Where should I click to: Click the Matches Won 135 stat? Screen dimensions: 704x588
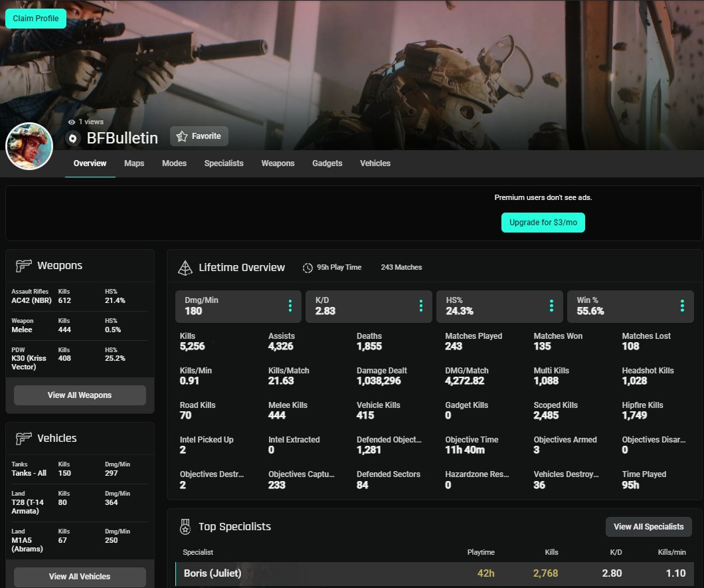tap(558, 342)
